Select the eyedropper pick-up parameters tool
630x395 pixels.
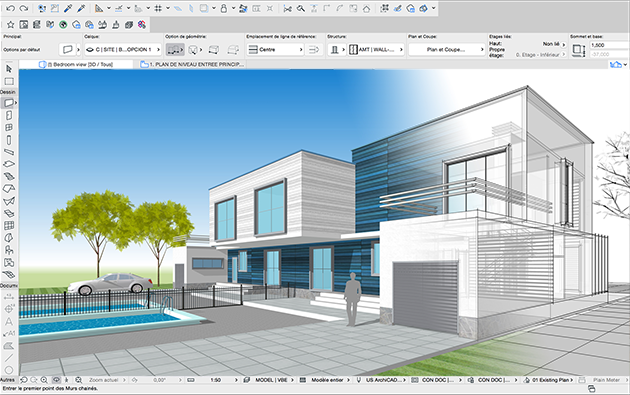[x=68, y=8]
